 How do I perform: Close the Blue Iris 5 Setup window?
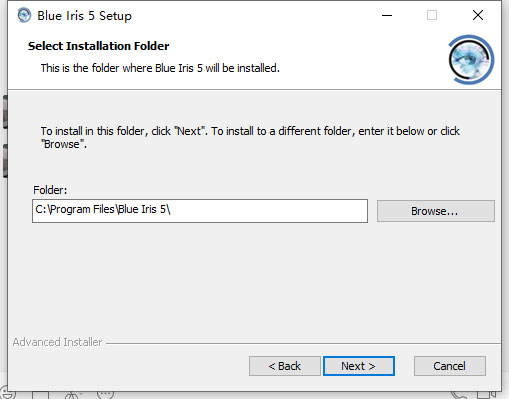click(x=478, y=15)
